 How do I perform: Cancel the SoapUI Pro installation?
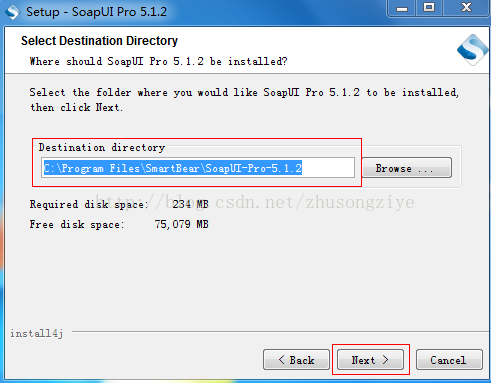(x=449, y=360)
